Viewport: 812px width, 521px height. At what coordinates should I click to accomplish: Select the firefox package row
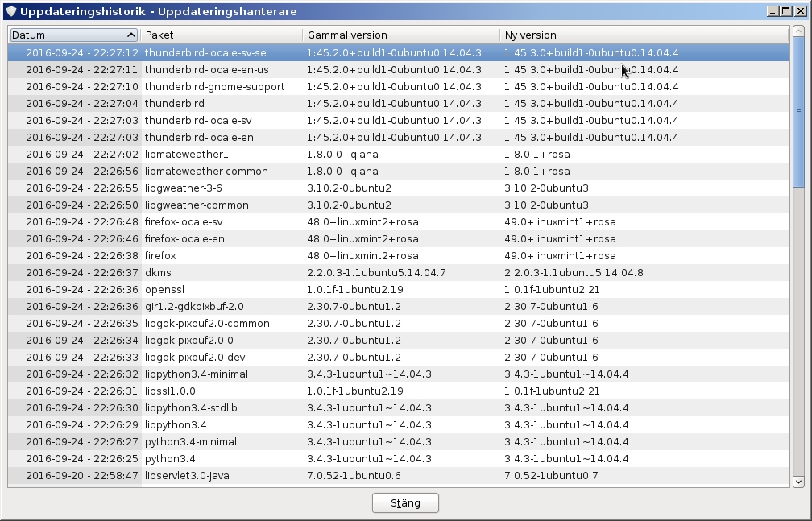(399, 256)
